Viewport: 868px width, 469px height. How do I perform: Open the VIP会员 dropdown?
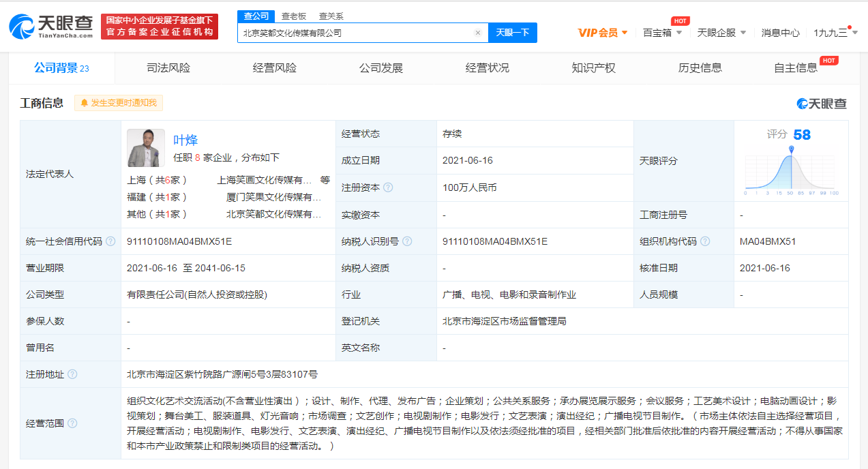click(603, 33)
